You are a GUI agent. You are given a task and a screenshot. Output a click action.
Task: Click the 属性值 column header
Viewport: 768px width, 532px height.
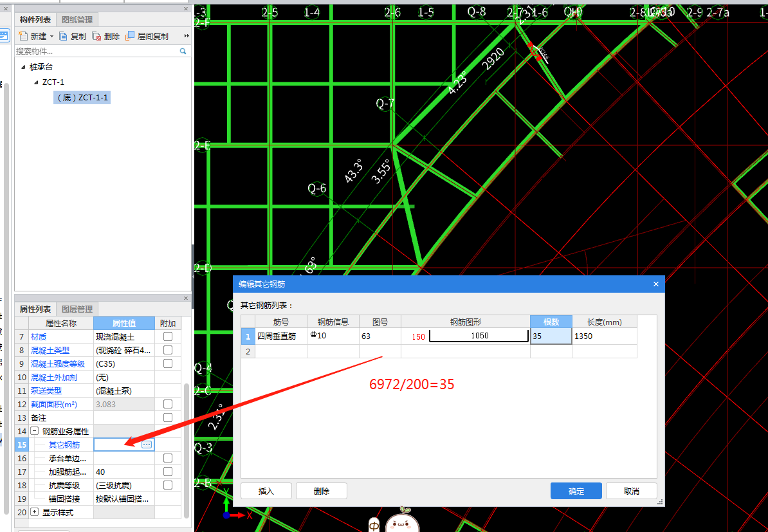(x=124, y=324)
